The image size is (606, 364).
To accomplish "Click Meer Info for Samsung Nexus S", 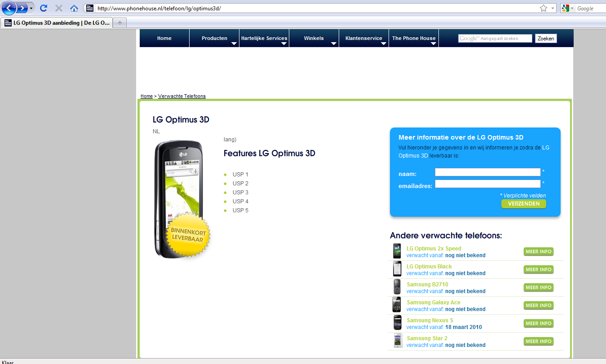I will [539, 323].
